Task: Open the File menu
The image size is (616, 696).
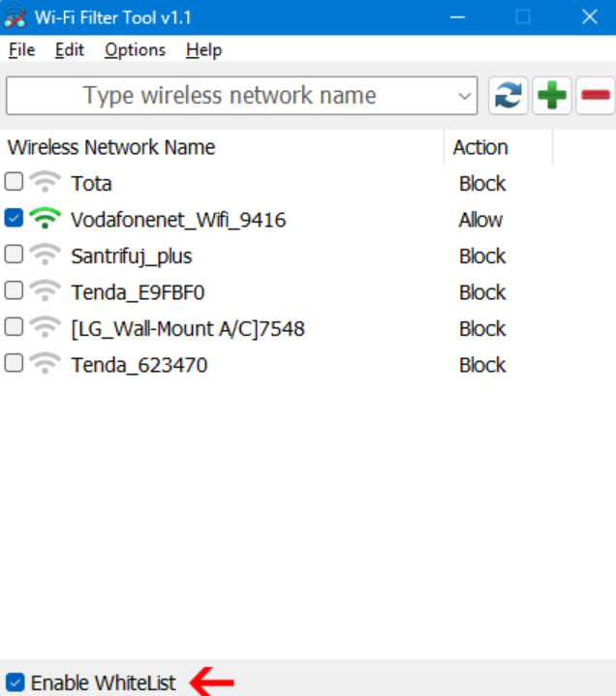Action: click(21, 49)
